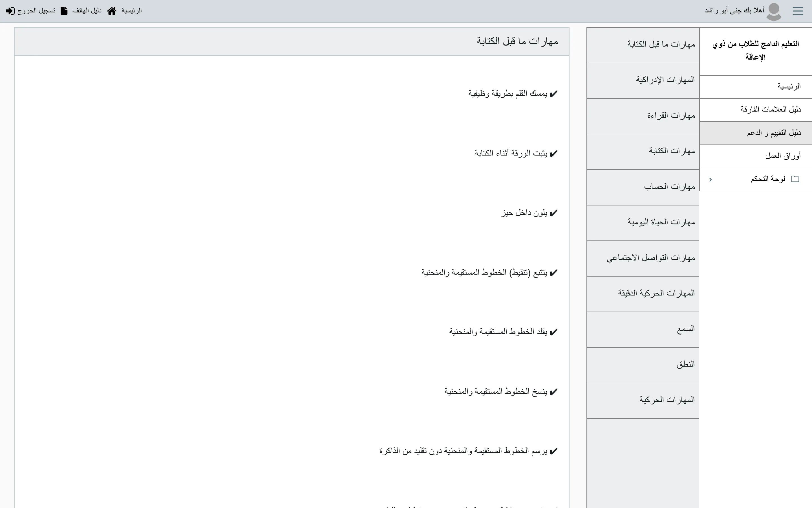The width and height of the screenshot is (812, 508).
Task: Click the phone directory document icon
Action: coord(64,11)
